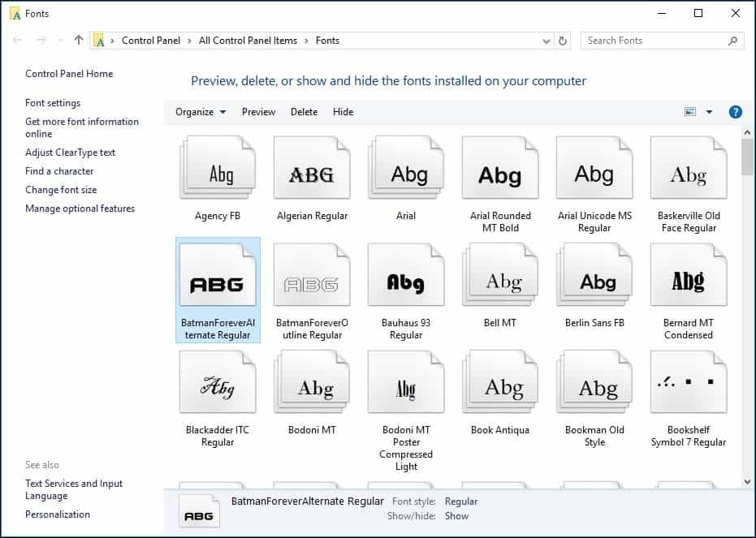Click the blue Help question mark icon
The width and height of the screenshot is (756, 538).
pos(735,112)
